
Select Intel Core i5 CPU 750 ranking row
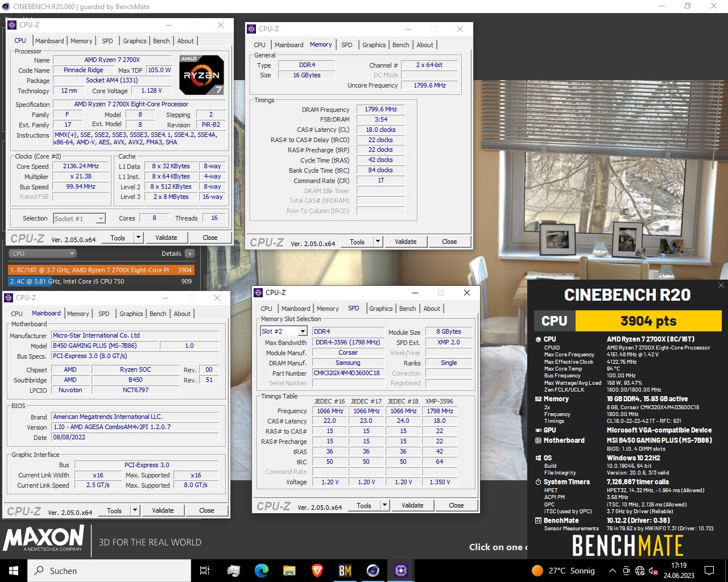click(101, 281)
